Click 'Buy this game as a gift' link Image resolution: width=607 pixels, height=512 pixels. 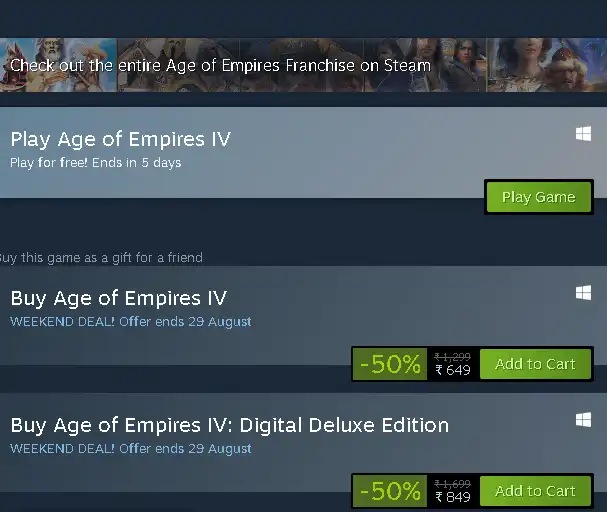[x=101, y=258]
